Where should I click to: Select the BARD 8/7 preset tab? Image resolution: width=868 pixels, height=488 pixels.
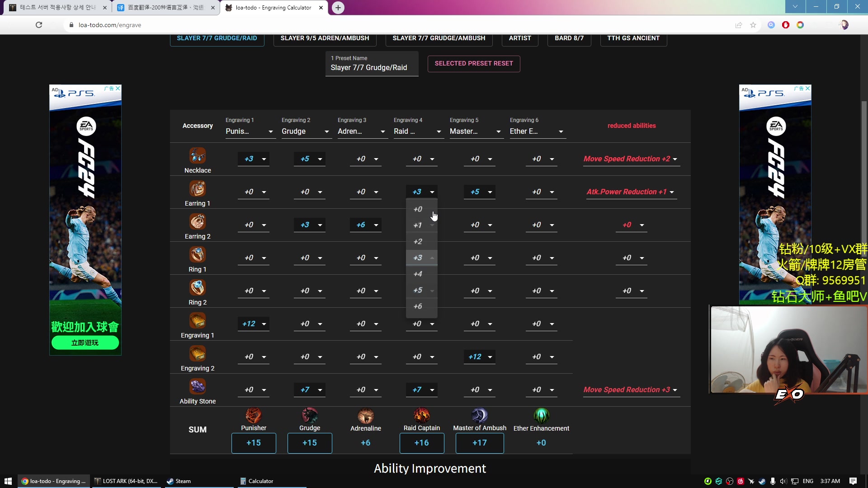pos(569,38)
